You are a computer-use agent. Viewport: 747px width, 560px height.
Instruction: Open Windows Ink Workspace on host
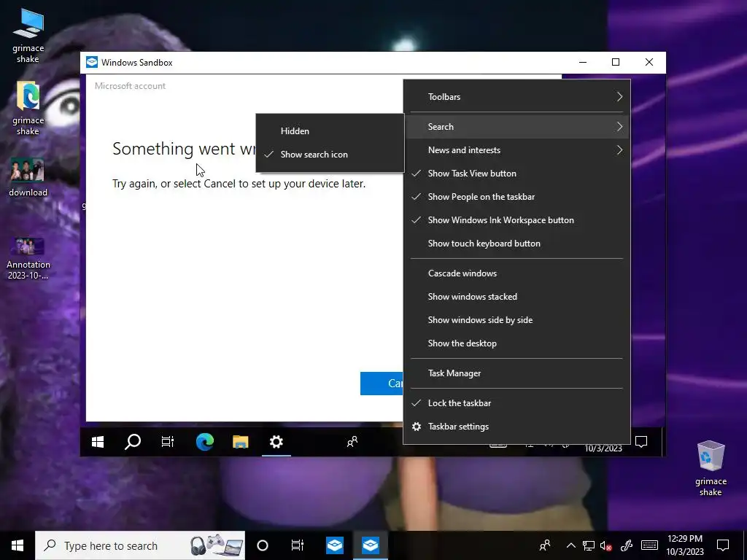[x=627, y=545]
